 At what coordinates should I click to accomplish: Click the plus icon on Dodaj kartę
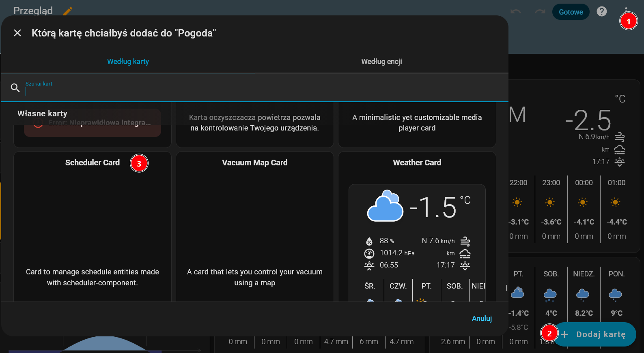coord(564,334)
